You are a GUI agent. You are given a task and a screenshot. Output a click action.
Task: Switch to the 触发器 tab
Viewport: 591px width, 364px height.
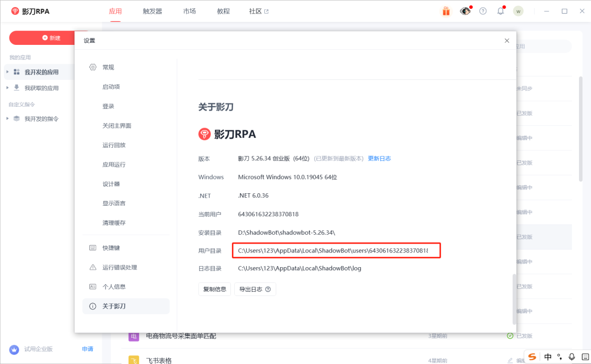(152, 11)
